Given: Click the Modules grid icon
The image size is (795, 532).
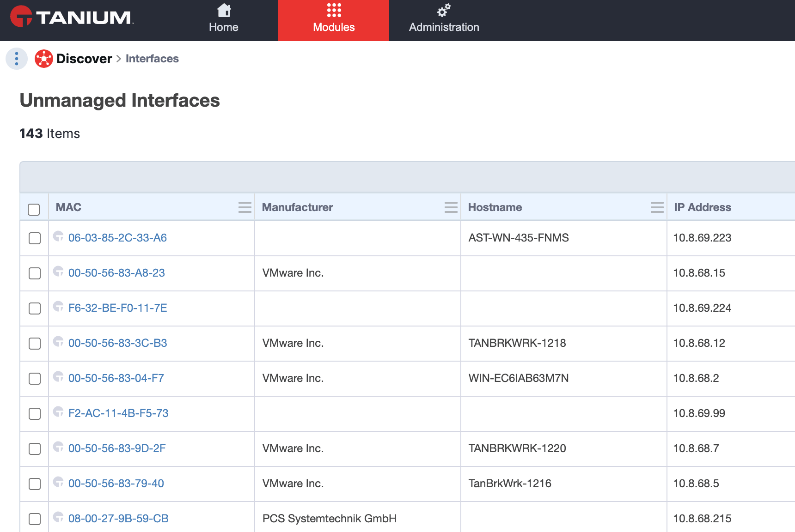Looking at the screenshot, I should pyautogui.click(x=334, y=10).
